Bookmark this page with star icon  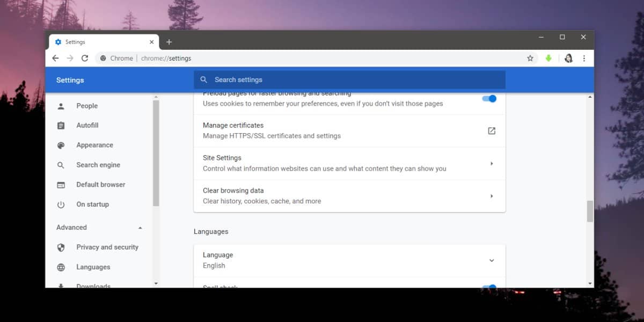point(530,58)
